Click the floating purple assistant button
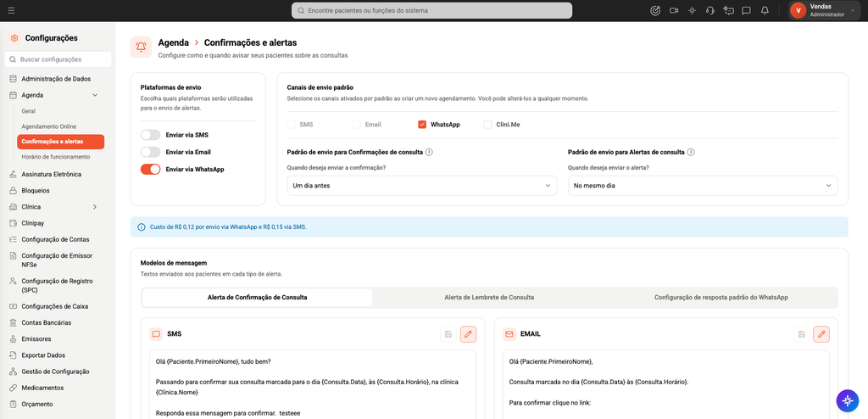The height and width of the screenshot is (419, 868). [847, 400]
